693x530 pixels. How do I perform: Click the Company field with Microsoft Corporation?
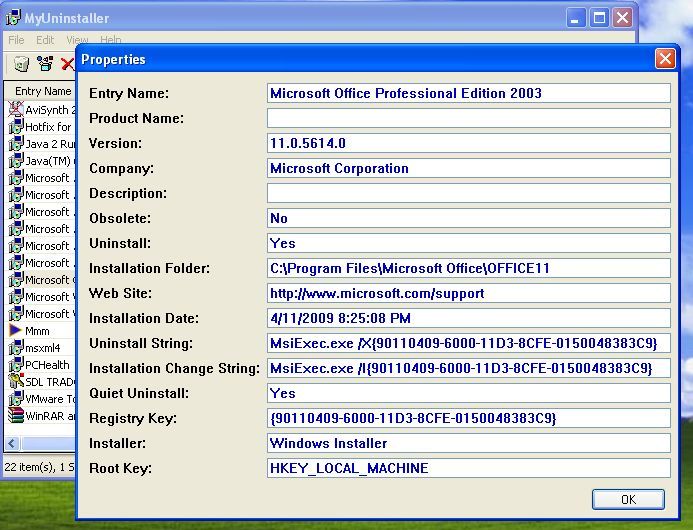point(468,168)
